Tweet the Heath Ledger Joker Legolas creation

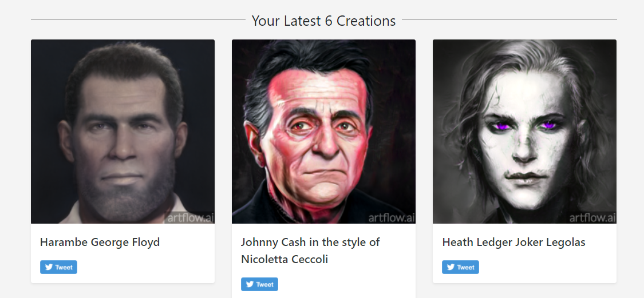click(460, 267)
